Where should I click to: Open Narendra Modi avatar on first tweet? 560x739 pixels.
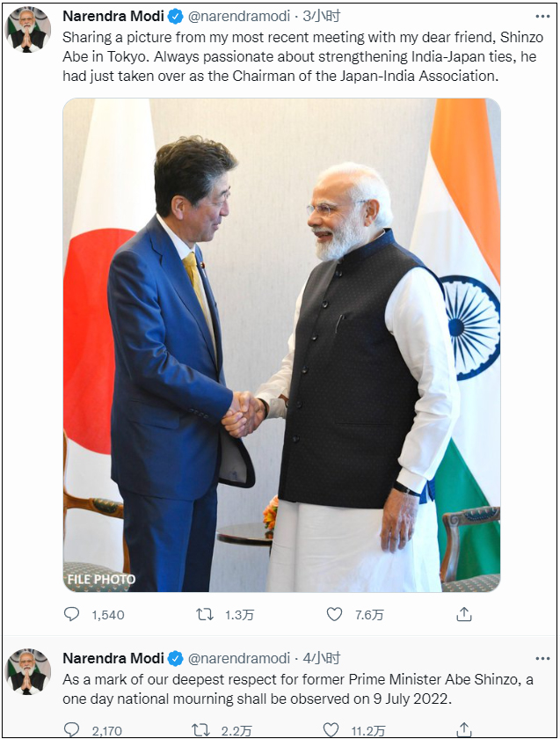(28, 30)
